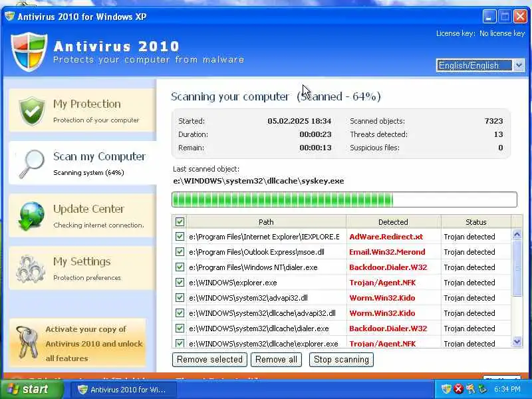Toggle the select-all header checkbox
The height and width of the screenshot is (399, 532).
[x=180, y=222]
